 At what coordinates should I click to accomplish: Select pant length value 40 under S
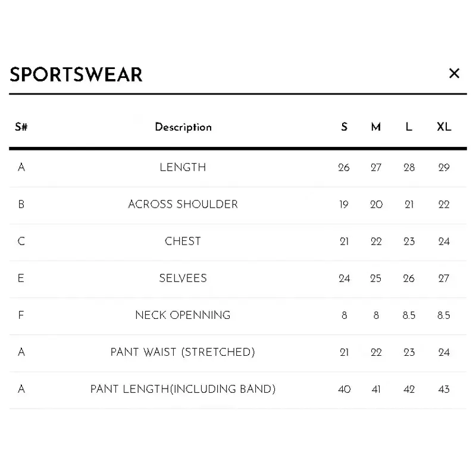coord(345,390)
